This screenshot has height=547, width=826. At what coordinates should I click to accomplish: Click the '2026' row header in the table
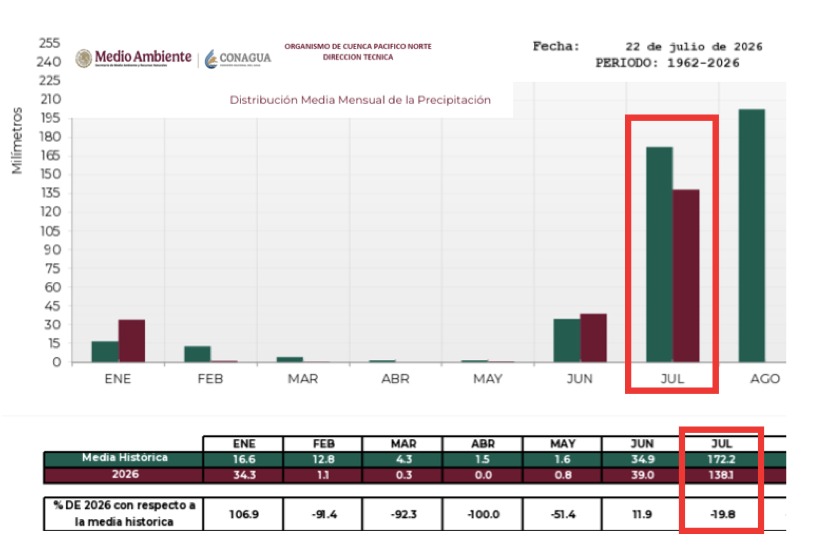click(125, 474)
